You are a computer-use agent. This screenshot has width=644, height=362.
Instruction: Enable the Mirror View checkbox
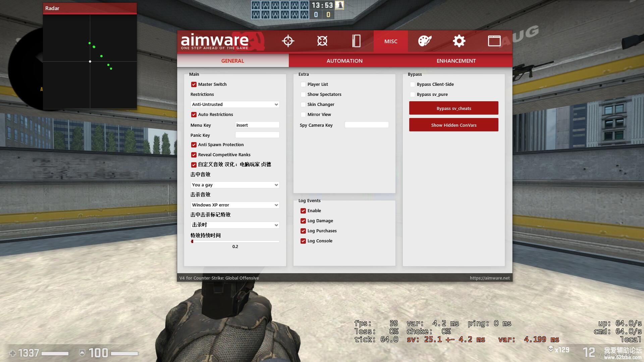[303, 115]
